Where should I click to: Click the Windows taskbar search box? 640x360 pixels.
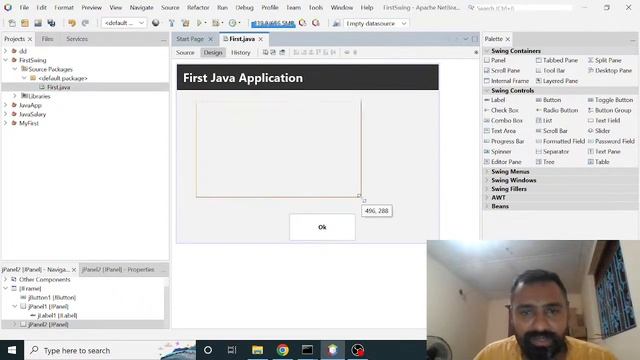[x=110, y=350]
